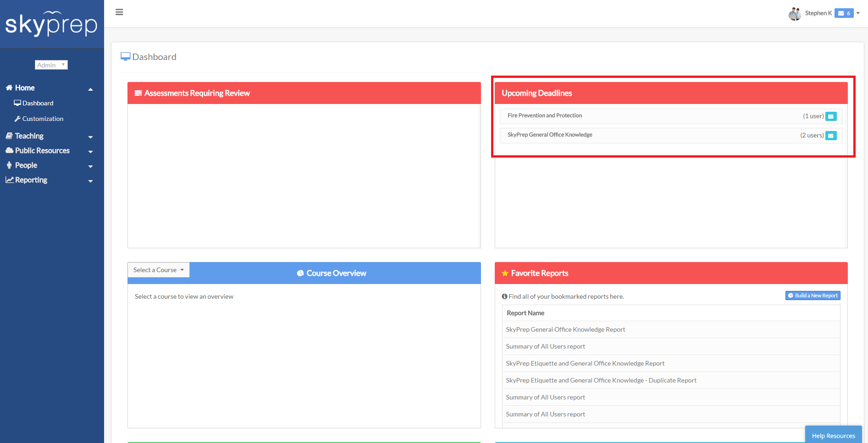Screen dimensions: 868x443
Task: Expand the Reporting sidebar section
Action: click(90, 180)
